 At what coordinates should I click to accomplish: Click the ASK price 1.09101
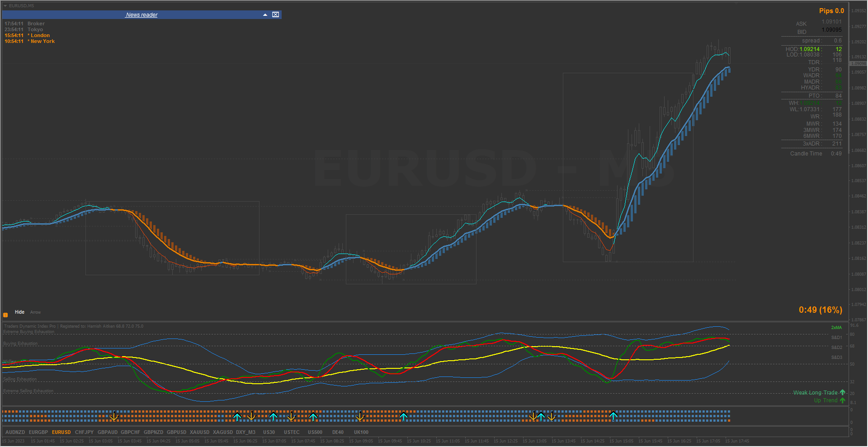pos(832,22)
